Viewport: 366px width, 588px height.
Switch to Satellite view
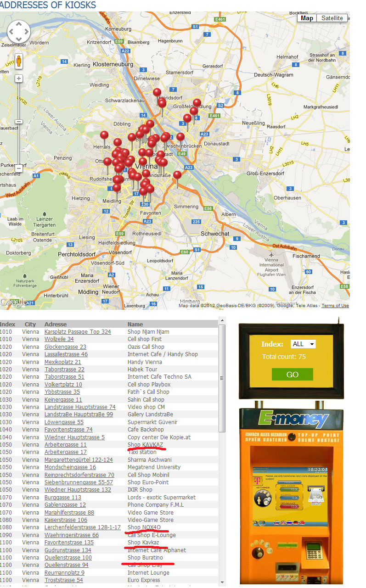[332, 18]
